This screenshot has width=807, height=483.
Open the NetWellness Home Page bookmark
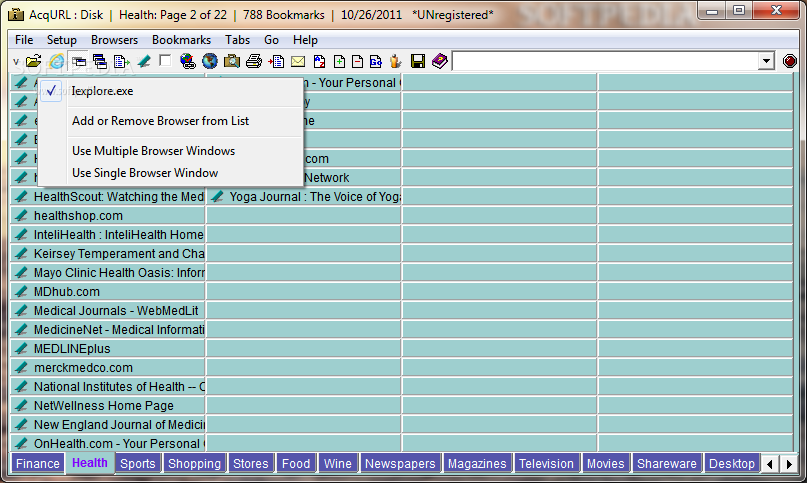104,406
